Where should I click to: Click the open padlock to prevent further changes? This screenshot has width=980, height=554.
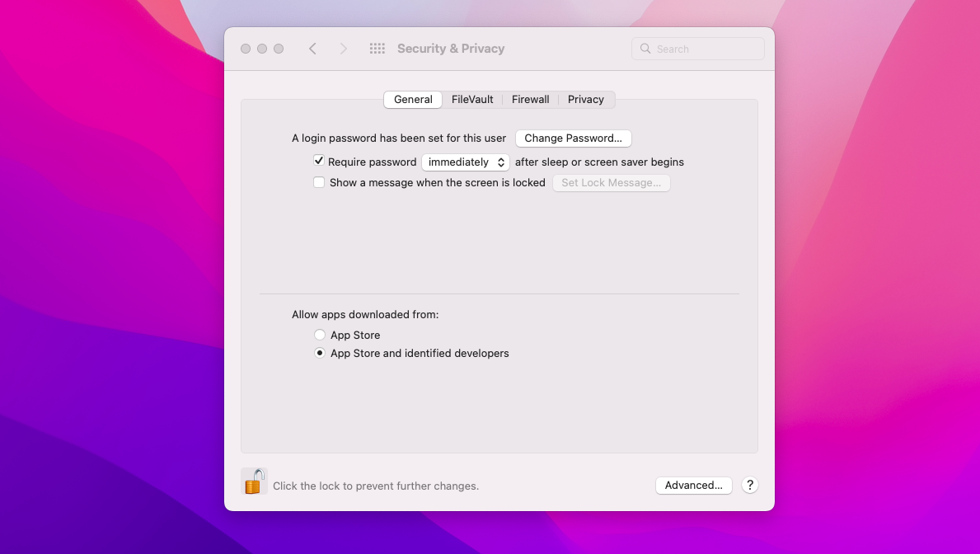tap(254, 481)
